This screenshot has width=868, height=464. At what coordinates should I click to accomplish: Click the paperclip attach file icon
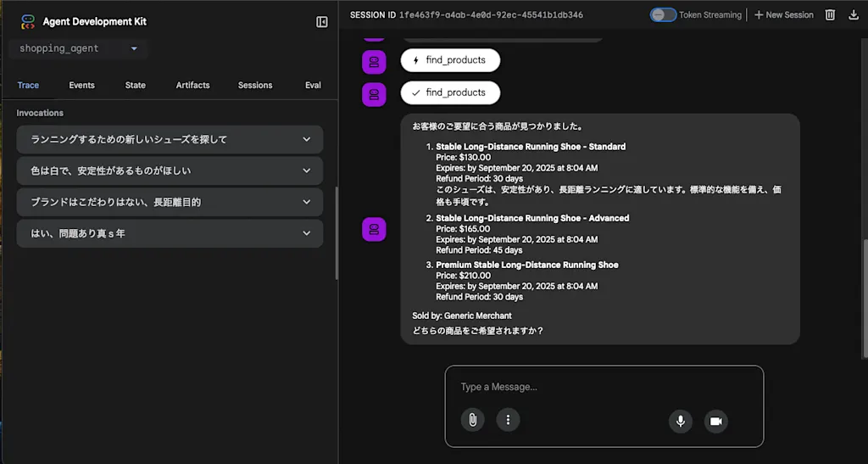tap(473, 420)
